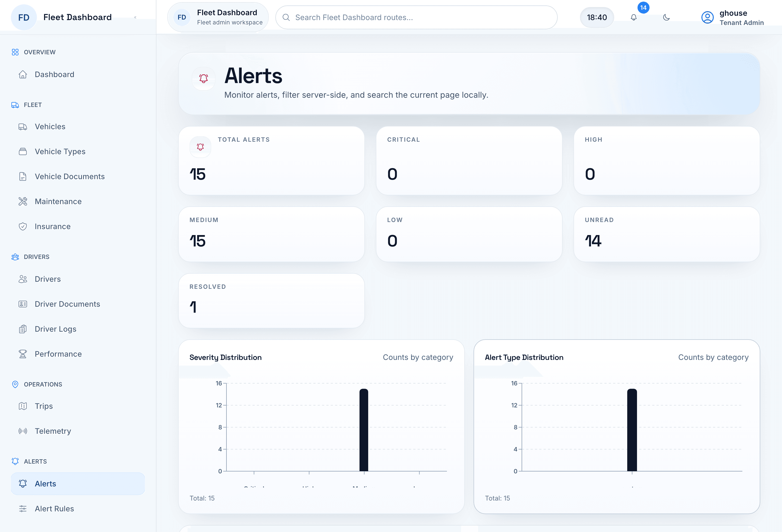Click the Severity Distribution chart title
This screenshot has width=782, height=532.
[225, 357]
